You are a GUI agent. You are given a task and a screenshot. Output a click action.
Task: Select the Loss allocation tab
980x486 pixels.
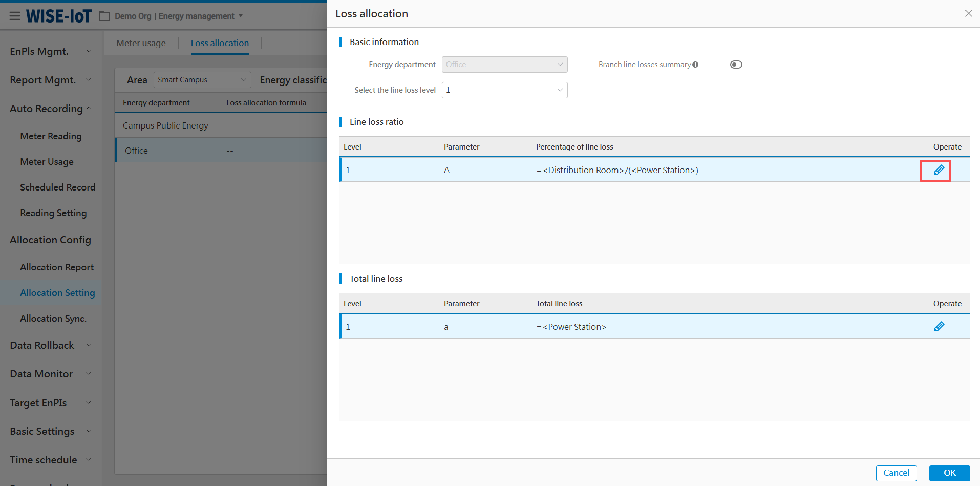[220, 43]
